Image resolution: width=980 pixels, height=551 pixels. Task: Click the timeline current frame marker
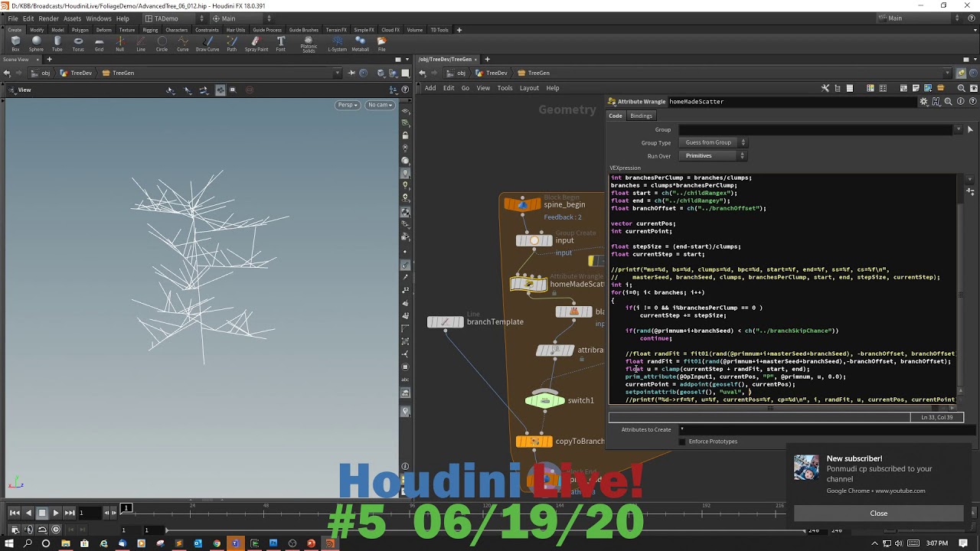[x=126, y=507]
